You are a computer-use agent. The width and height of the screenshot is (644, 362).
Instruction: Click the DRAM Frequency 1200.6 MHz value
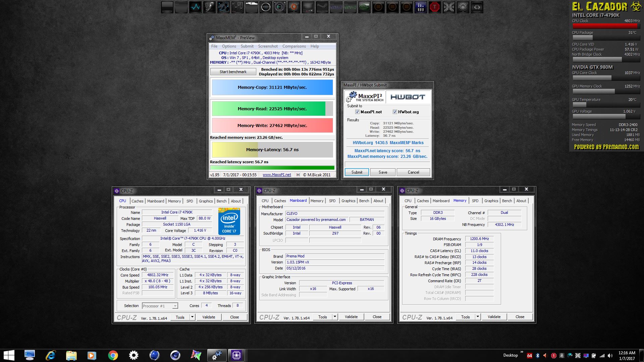click(479, 239)
